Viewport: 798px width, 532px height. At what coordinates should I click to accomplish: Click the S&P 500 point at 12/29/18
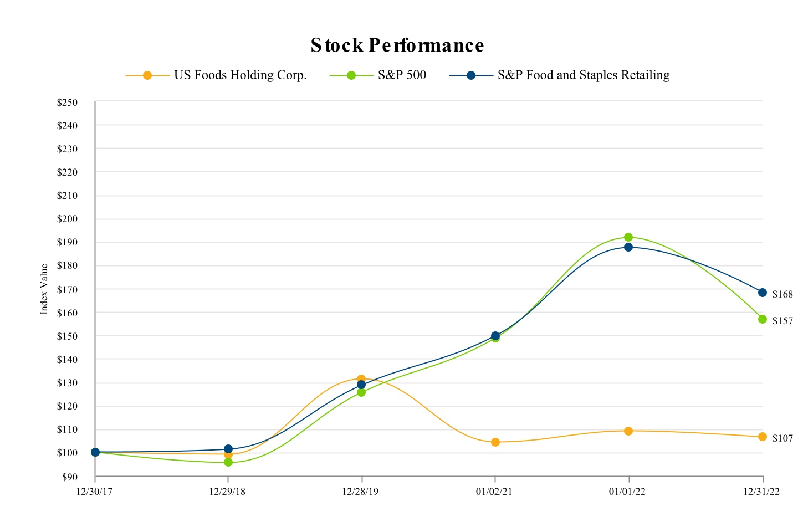(x=228, y=462)
